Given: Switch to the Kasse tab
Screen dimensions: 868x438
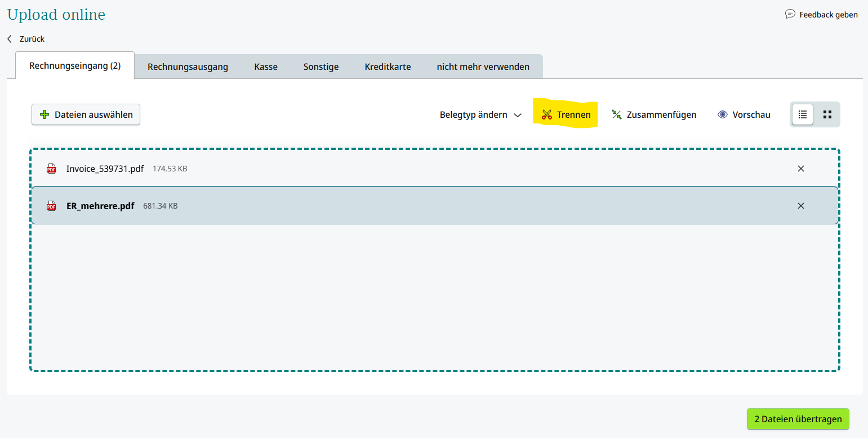Looking at the screenshot, I should 266,67.
